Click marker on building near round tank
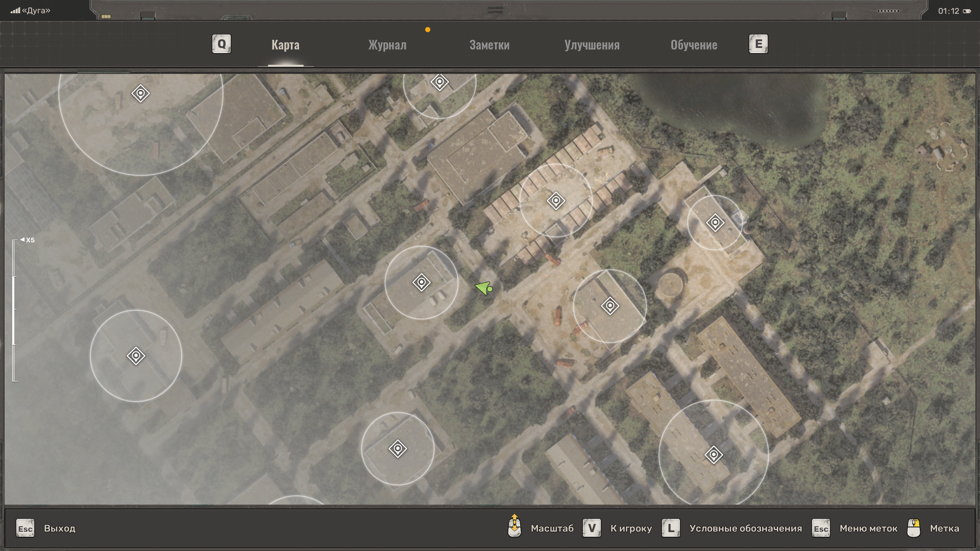Image resolution: width=980 pixels, height=551 pixels. coord(610,306)
